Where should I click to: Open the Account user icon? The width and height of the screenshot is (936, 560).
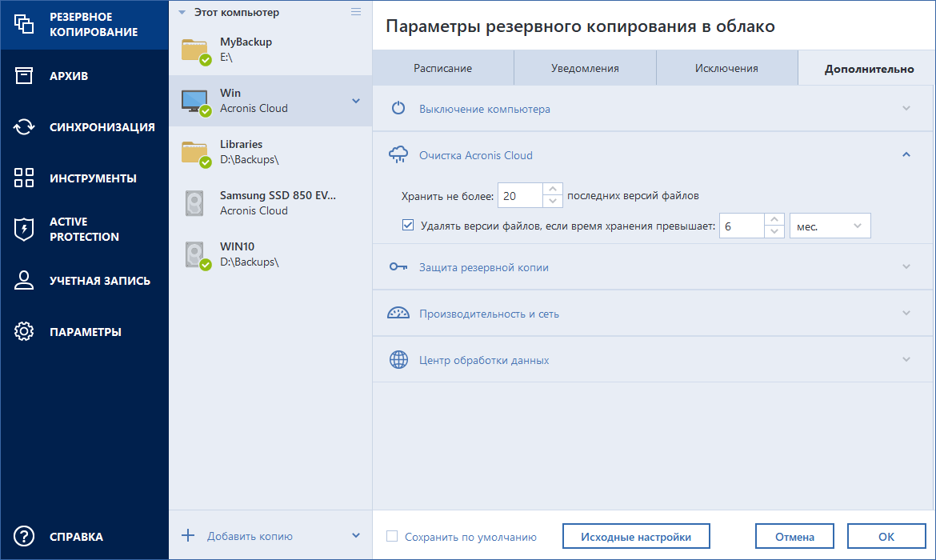[24, 281]
